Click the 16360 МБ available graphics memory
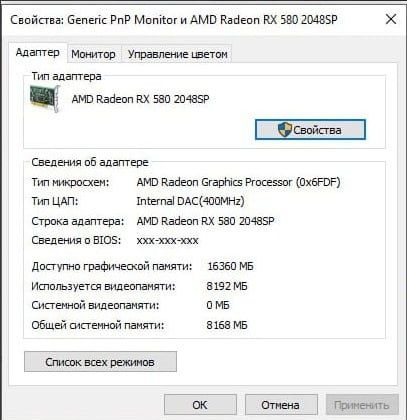Viewport: 407px width, 420px height. 230,266
